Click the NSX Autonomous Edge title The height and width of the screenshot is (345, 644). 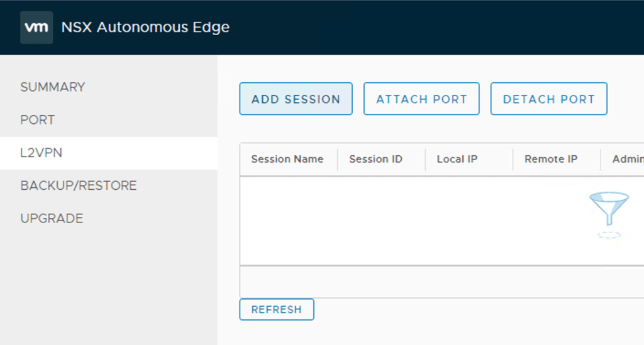pyautogui.click(x=145, y=28)
